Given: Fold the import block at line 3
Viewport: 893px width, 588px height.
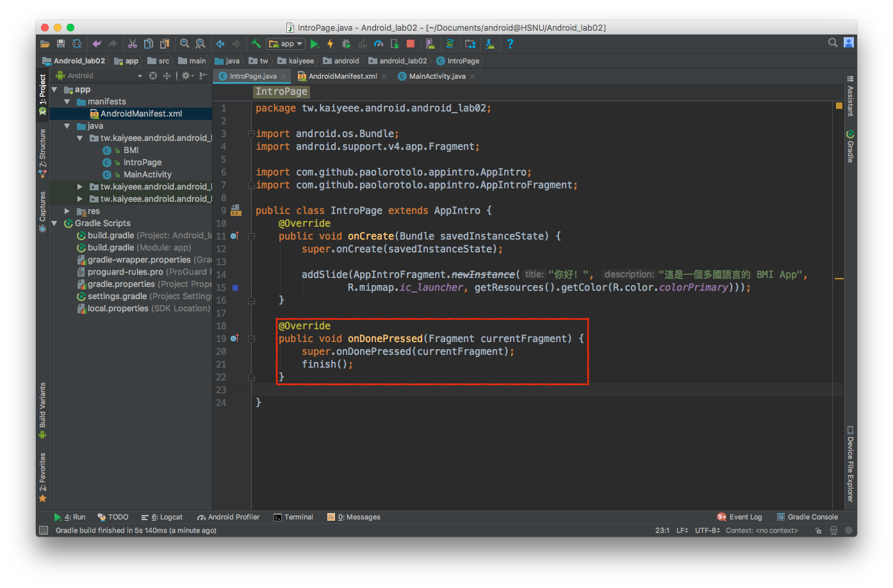Looking at the screenshot, I should (251, 134).
